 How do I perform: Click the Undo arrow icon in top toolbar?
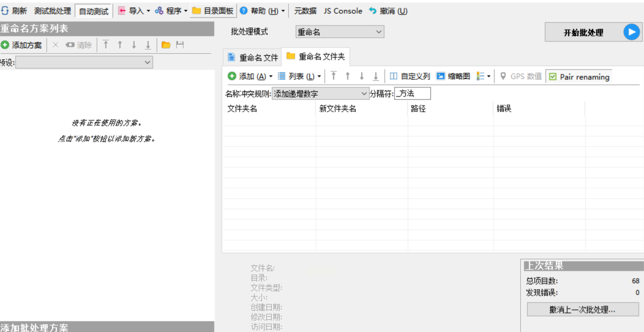(x=373, y=11)
